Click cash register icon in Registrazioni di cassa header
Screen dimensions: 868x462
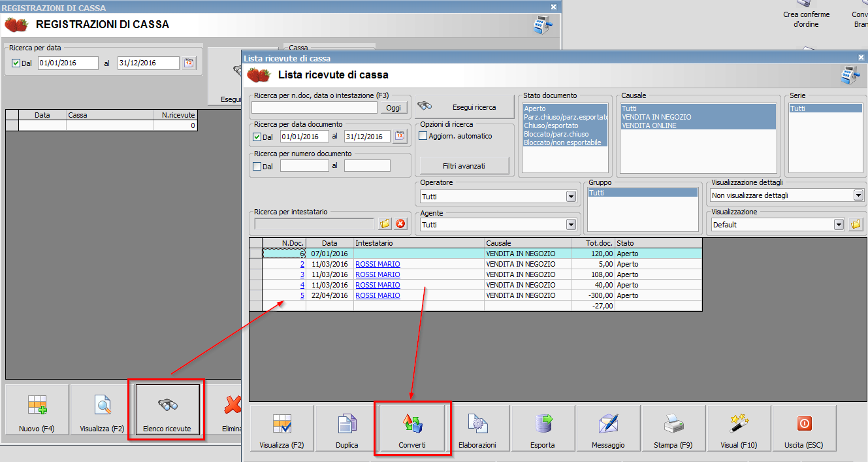[x=542, y=25]
